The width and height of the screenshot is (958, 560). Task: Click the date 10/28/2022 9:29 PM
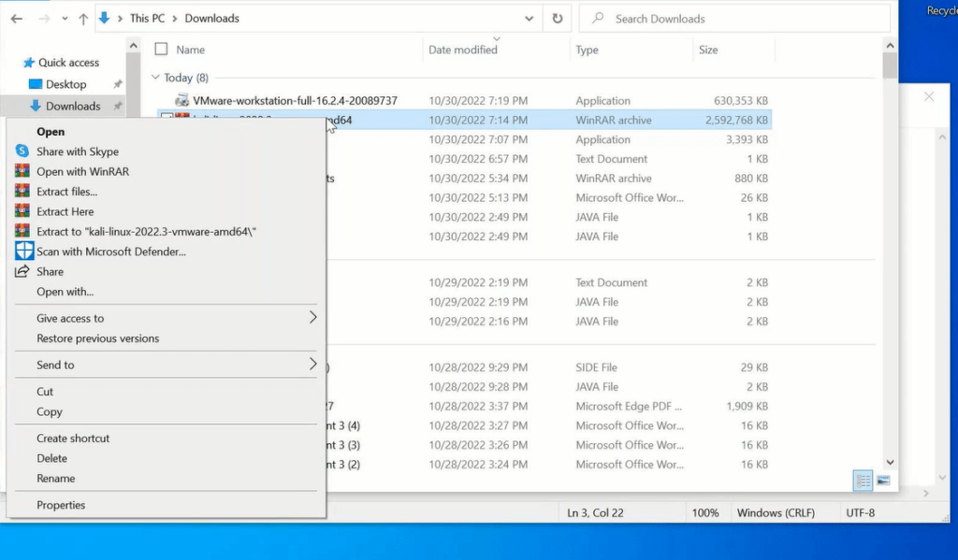(478, 367)
